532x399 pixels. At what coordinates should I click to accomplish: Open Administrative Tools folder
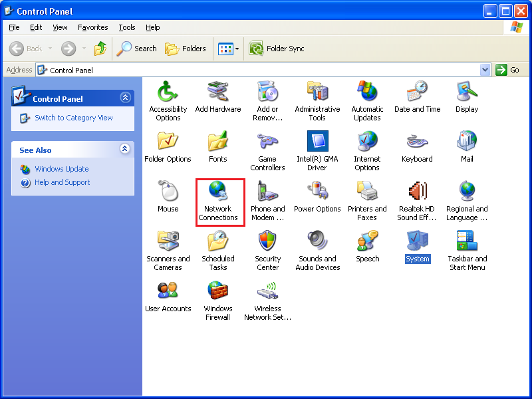[317, 101]
